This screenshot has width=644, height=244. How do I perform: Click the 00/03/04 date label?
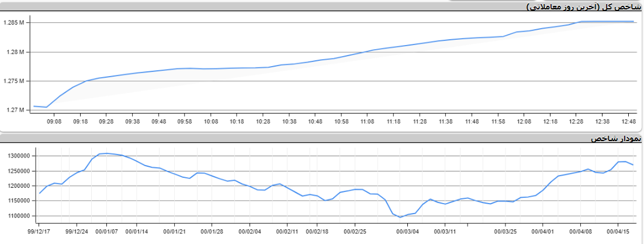pyautogui.click(x=407, y=231)
